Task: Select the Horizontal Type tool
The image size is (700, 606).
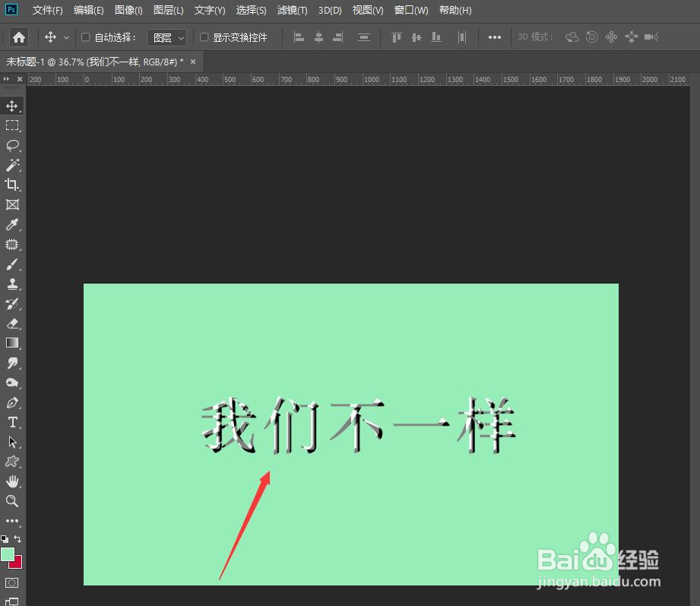Action: [x=12, y=422]
